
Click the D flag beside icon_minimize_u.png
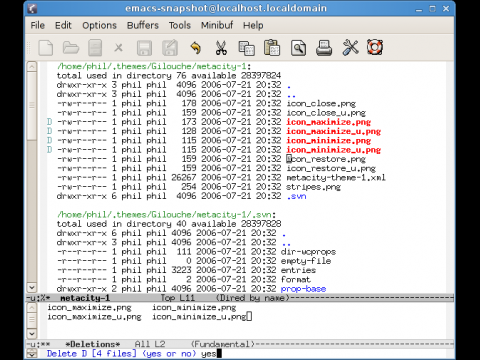49,150
